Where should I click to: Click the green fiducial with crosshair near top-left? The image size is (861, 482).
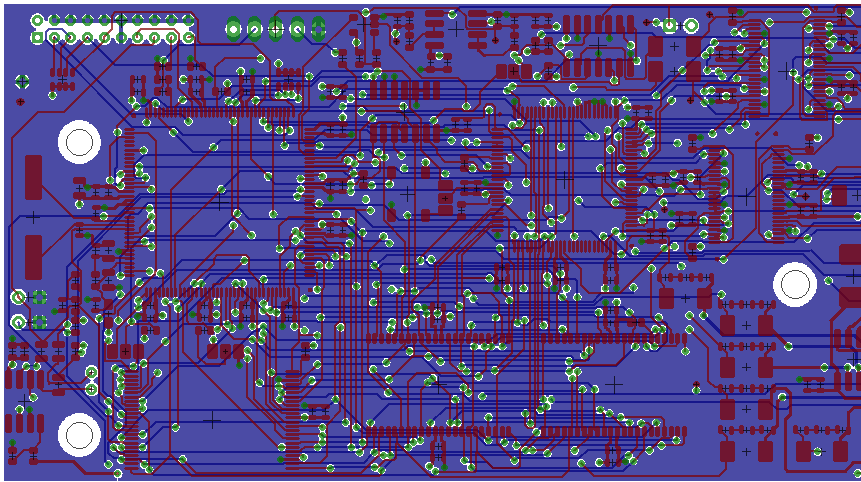click(x=21, y=81)
